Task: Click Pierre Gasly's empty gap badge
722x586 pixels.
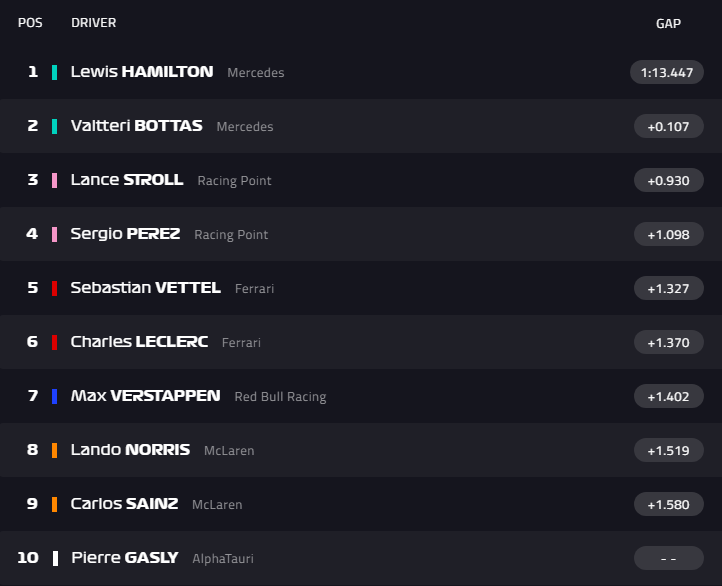Action: point(668,558)
